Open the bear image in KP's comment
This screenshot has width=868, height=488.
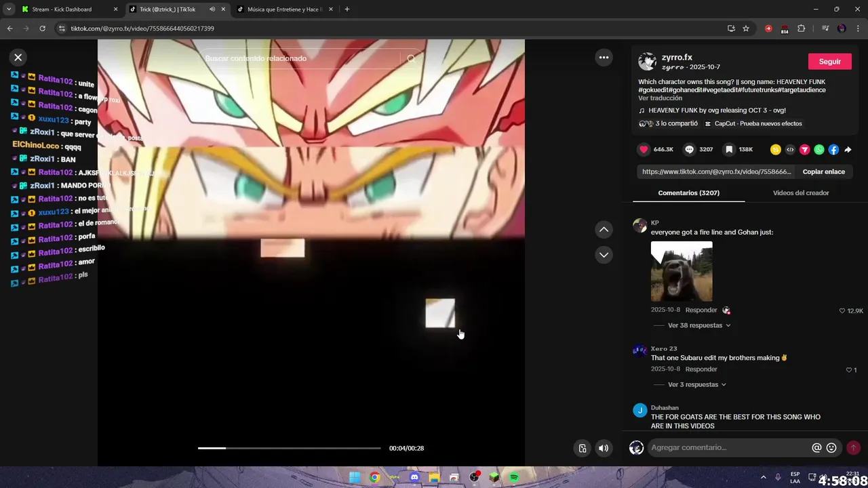pyautogui.click(x=682, y=271)
